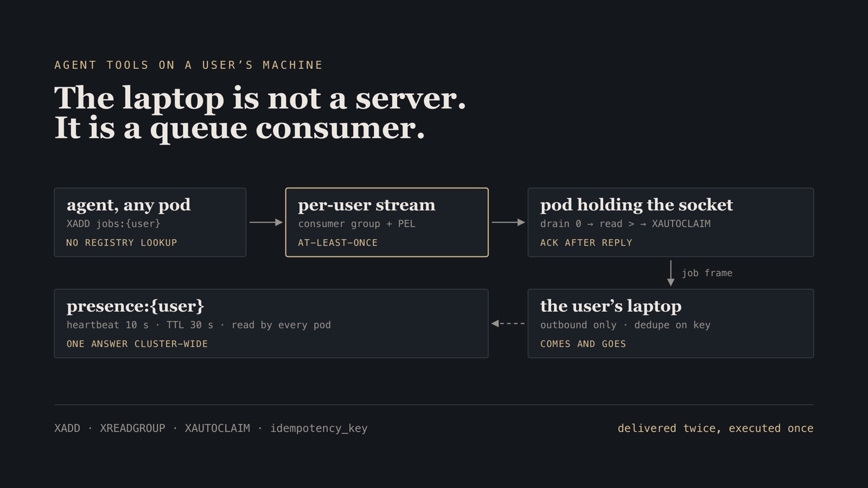Screen dimensions: 868x488
Task: Select the 'pod holding the socket' title
Action: (636, 205)
